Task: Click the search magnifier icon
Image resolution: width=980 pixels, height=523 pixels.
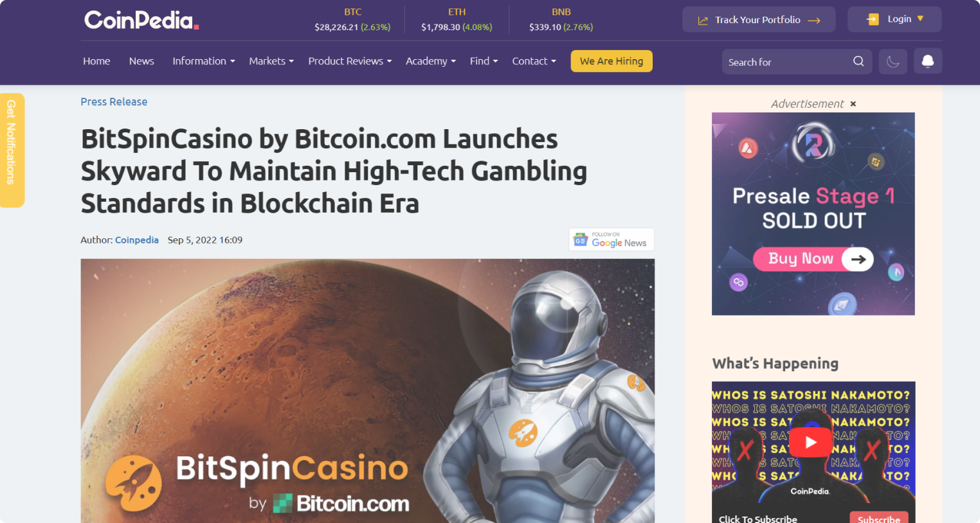Action: coord(858,62)
